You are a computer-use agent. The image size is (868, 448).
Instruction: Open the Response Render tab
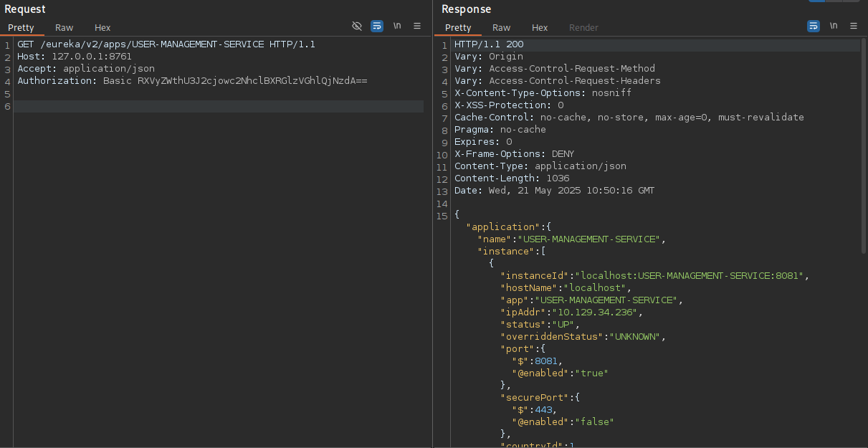tap(583, 27)
